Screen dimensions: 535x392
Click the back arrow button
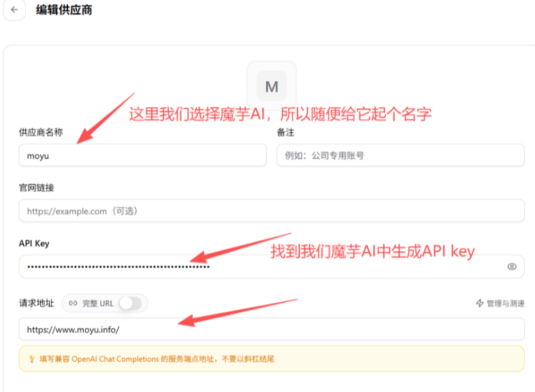tap(14, 10)
